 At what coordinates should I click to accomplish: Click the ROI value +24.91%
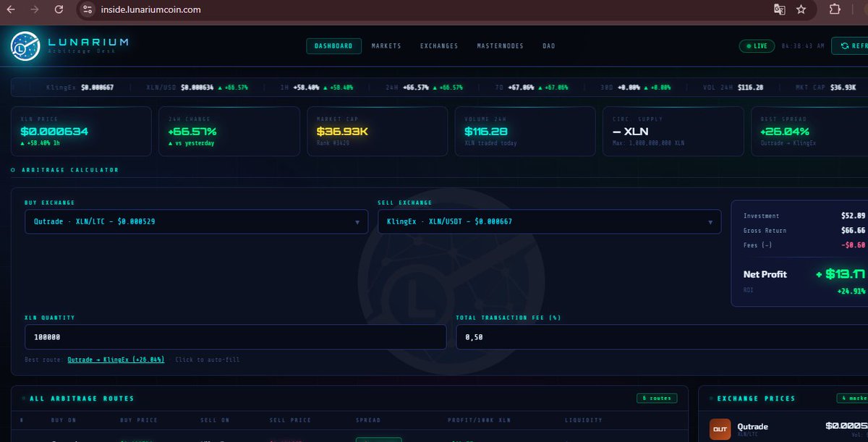[852, 291]
